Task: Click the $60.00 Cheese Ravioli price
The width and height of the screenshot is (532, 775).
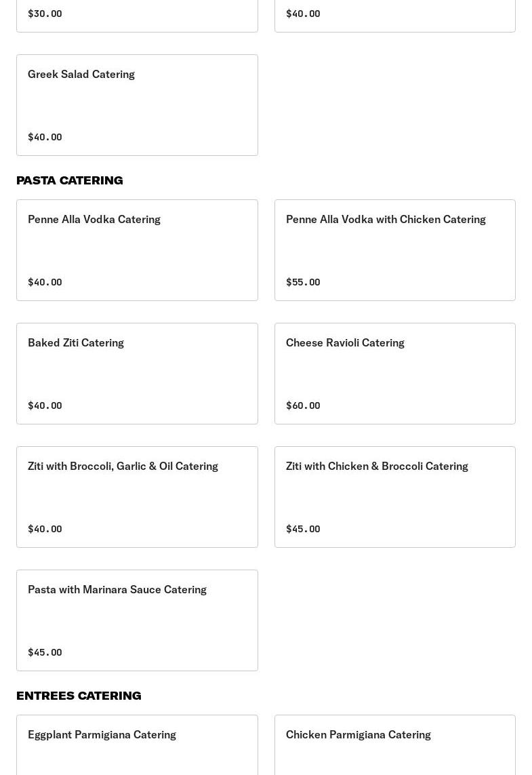Action: tap(303, 405)
